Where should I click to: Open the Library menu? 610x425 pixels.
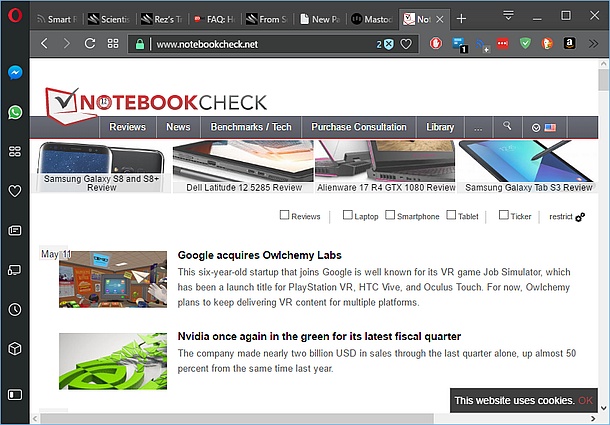point(440,127)
